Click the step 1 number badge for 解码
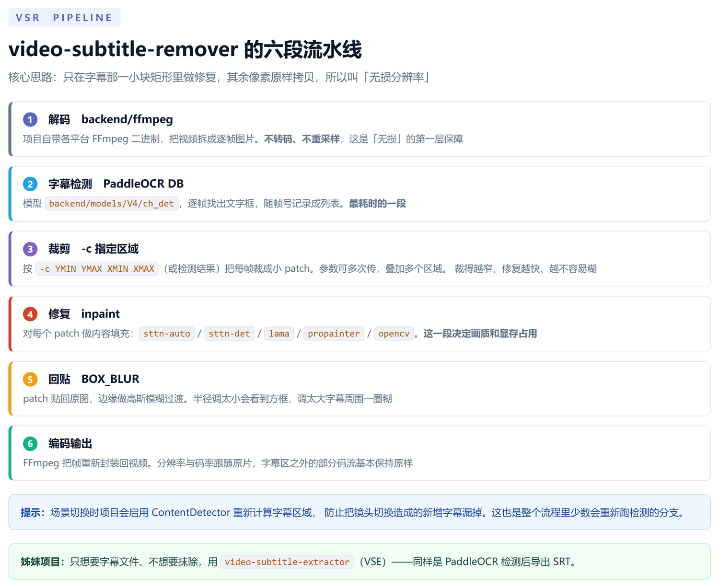Image resolution: width=719 pixels, height=588 pixels. pyautogui.click(x=30, y=119)
